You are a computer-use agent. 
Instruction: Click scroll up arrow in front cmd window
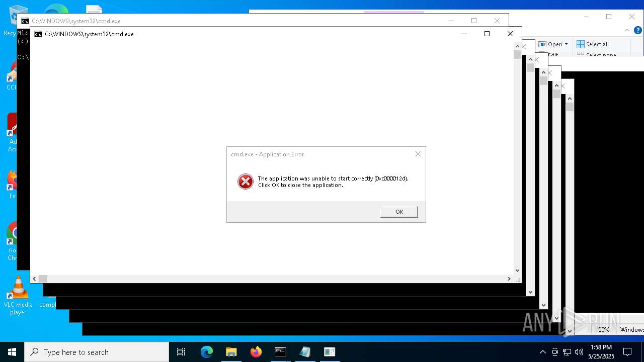point(517,46)
